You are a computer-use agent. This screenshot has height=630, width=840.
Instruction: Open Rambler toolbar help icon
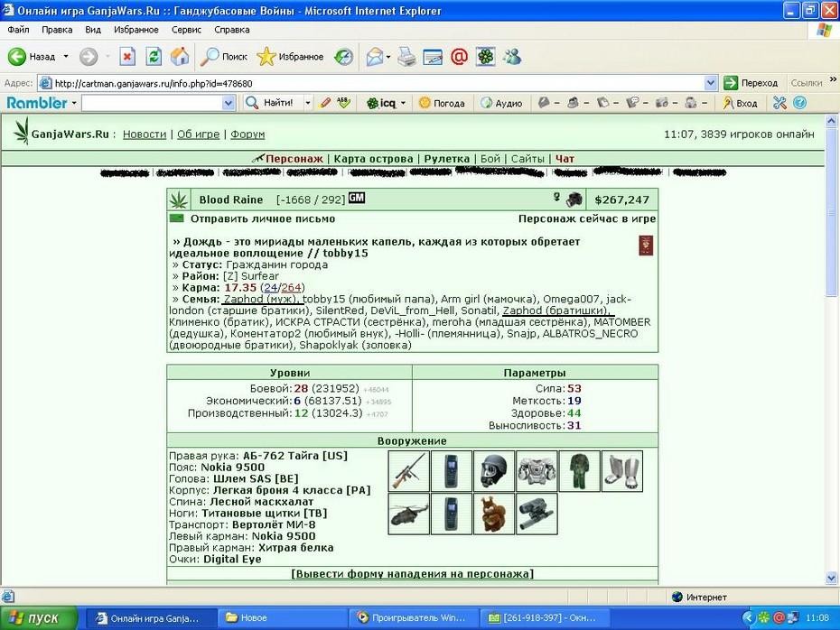[799, 103]
